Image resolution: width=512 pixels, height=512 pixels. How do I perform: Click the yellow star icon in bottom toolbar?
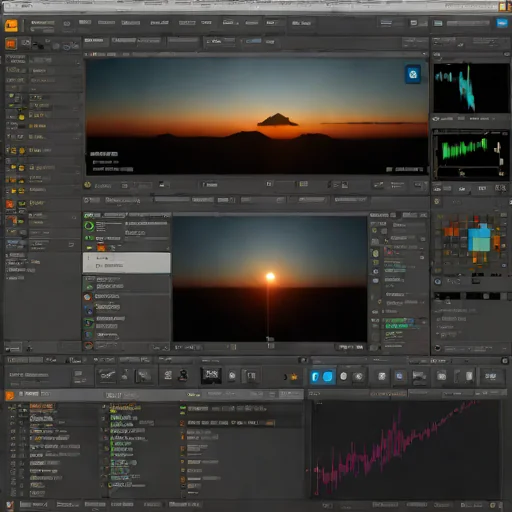pos(294,377)
